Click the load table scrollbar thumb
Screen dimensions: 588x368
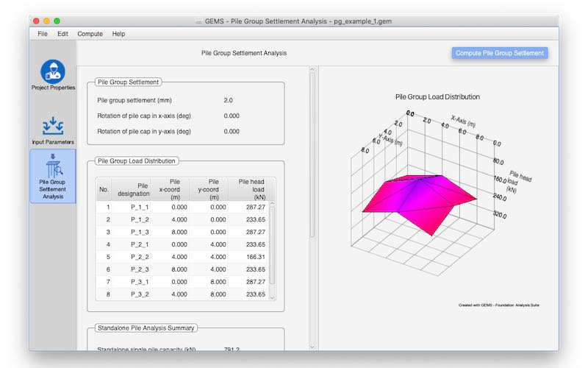pyautogui.click(x=273, y=245)
